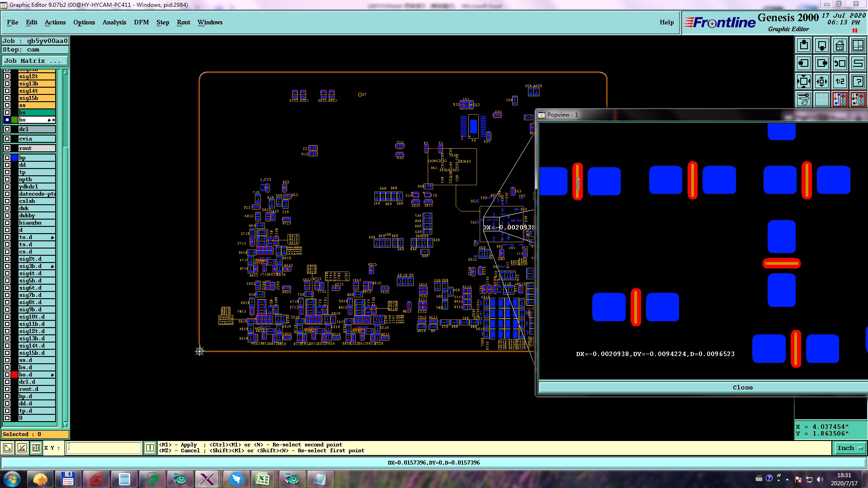This screenshot has width=868, height=488.
Task: Click the pan up arrow icon
Action: (804, 45)
